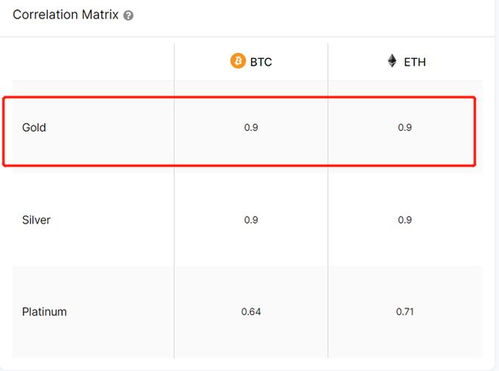Click the Gold to ETH 0.9 value

tap(405, 127)
